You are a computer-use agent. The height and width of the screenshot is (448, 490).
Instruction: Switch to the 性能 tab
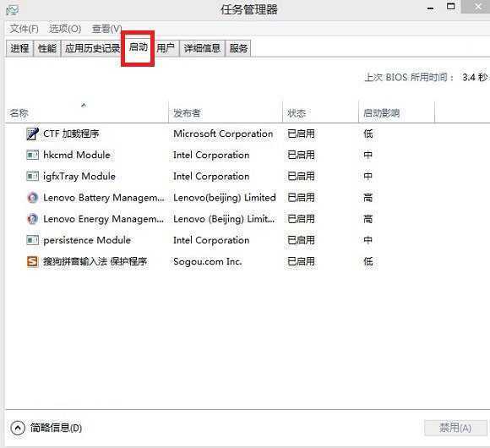coord(46,48)
